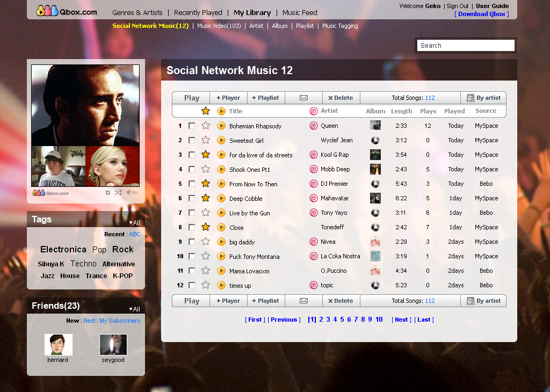Click the expand icon in the player widget
Image resolution: width=550 pixels, height=392 pixels.
pos(107,193)
